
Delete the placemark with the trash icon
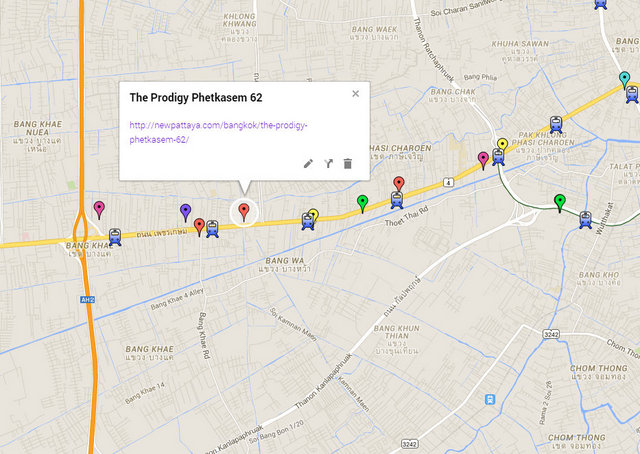point(348,164)
